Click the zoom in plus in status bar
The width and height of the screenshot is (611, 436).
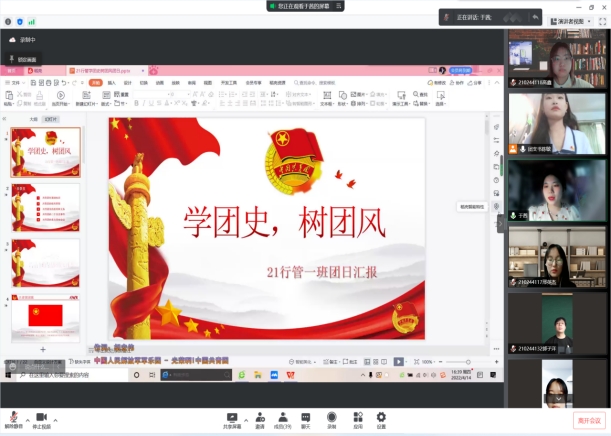click(x=496, y=362)
